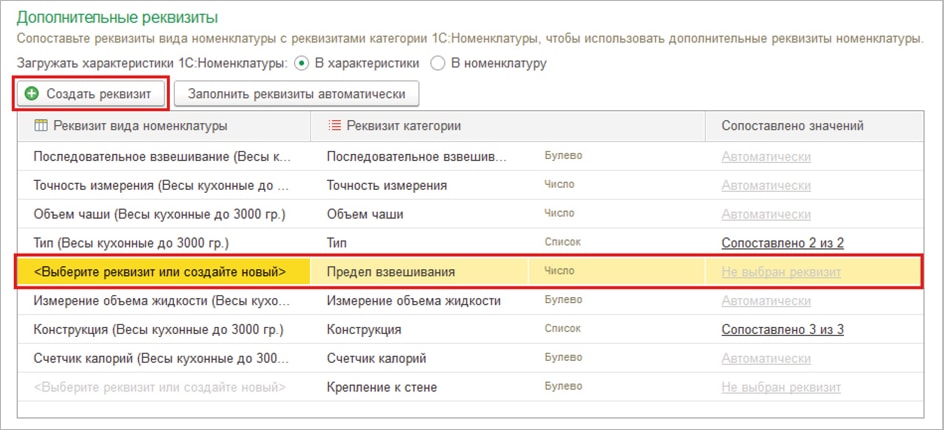944x430 pixels.
Task: Open the Сопоставлено 3 из 3 link
Action: point(782,329)
